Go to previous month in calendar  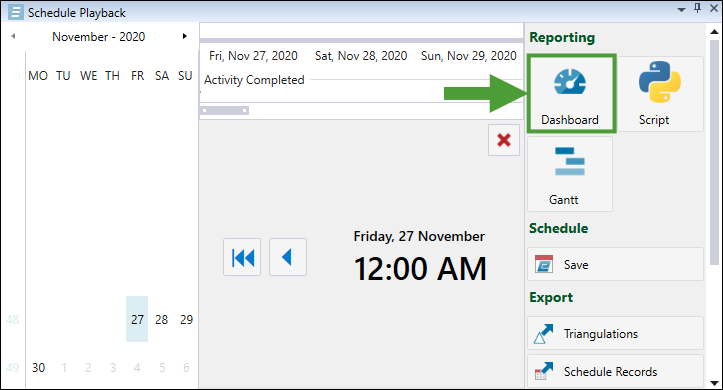point(13,36)
